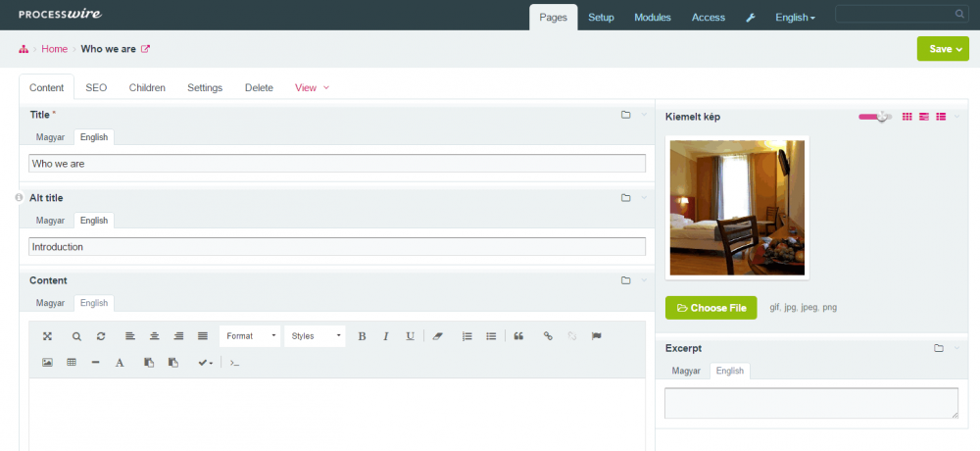This screenshot has width=980, height=451.
Task: Open the site tree icon in breadcrumb
Action: 24,49
